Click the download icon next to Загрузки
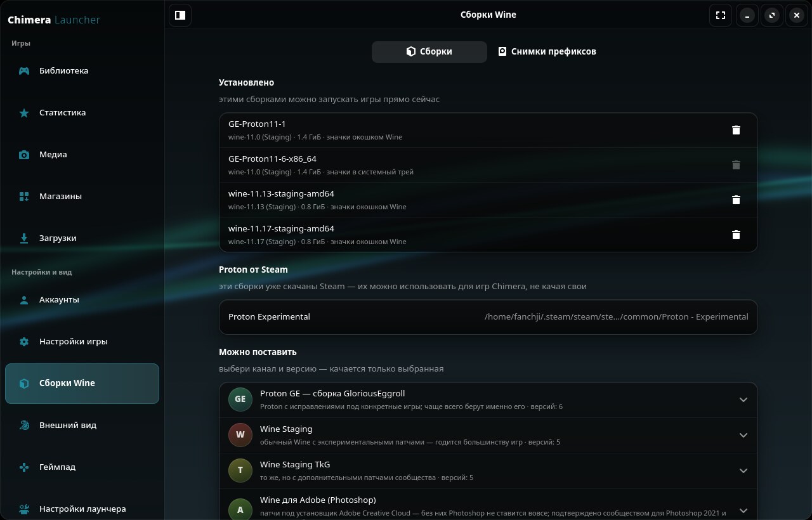 coord(24,238)
